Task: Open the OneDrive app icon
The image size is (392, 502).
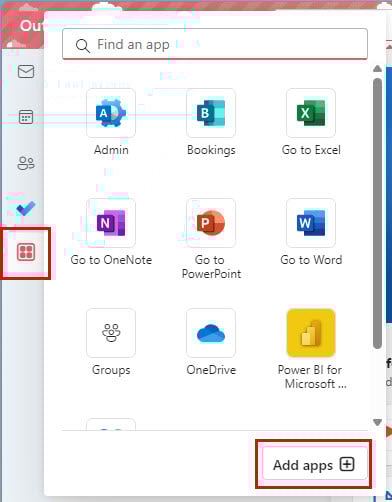Action: (x=211, y=333)
